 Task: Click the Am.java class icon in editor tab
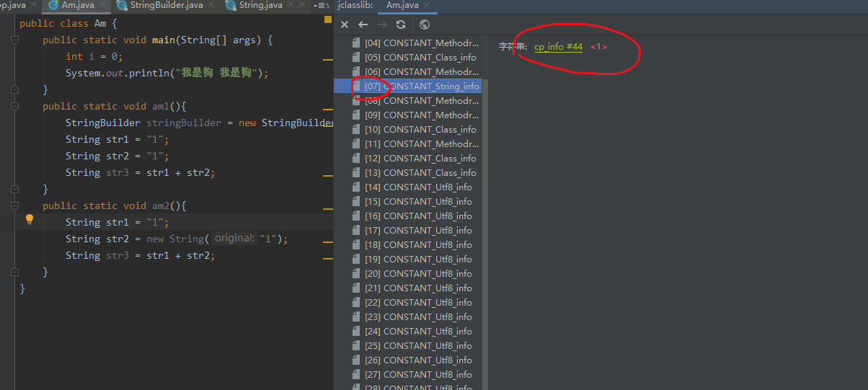coord(53,6)
